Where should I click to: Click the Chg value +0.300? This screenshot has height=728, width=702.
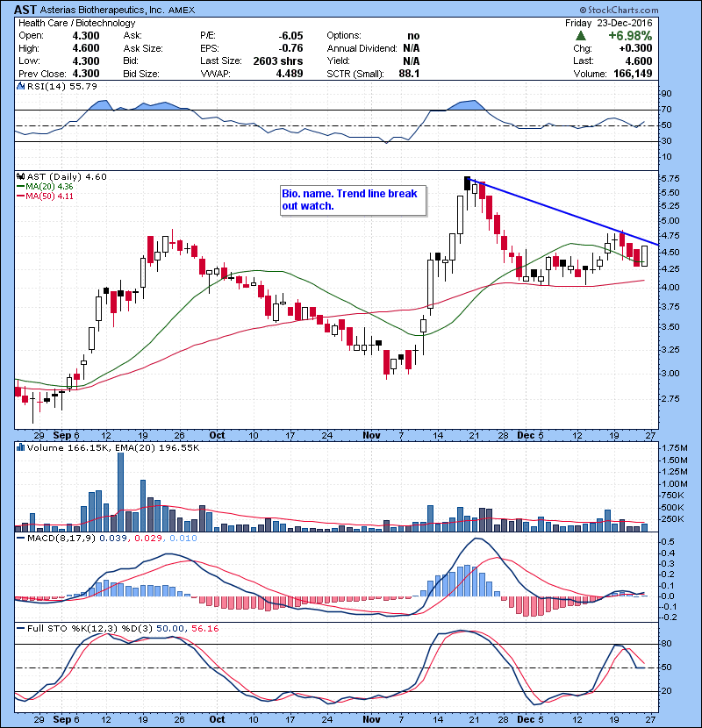click(635, 48)
